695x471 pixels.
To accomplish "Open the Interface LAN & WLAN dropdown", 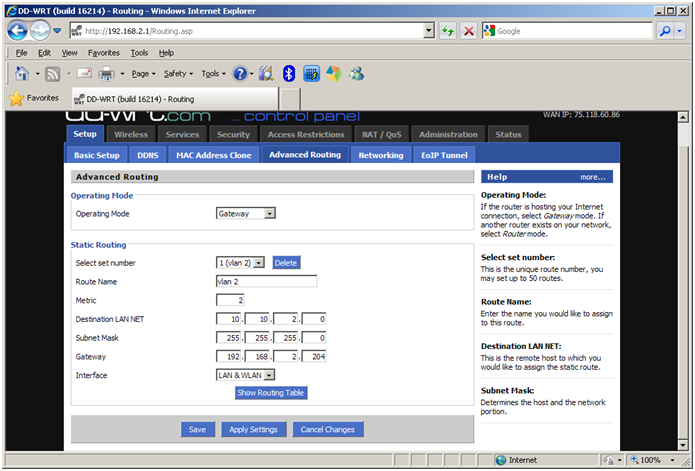I will pos(245,375).
